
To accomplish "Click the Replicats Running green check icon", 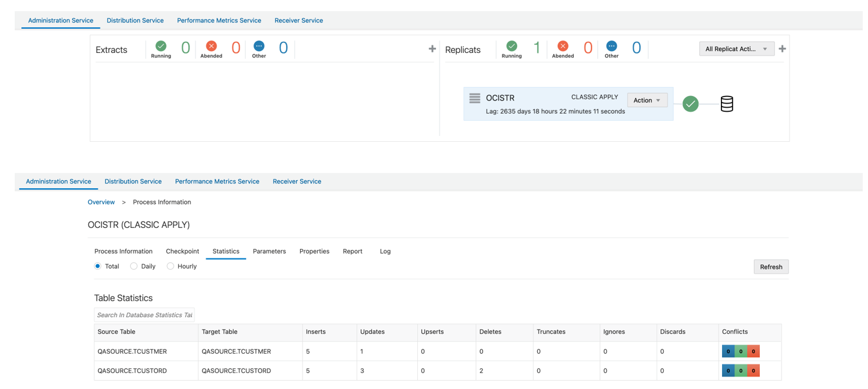I will click(511, 45).
